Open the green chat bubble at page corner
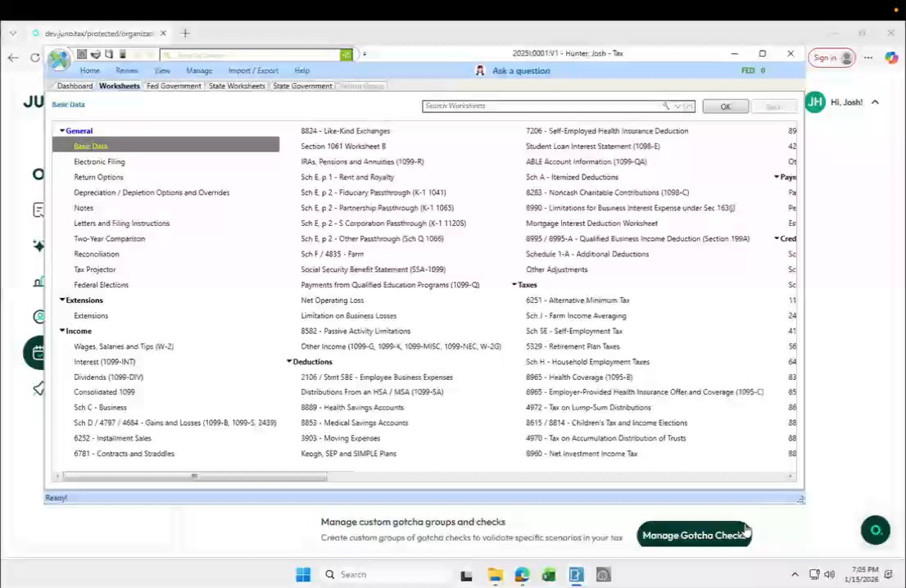 (x=876, y=530)
